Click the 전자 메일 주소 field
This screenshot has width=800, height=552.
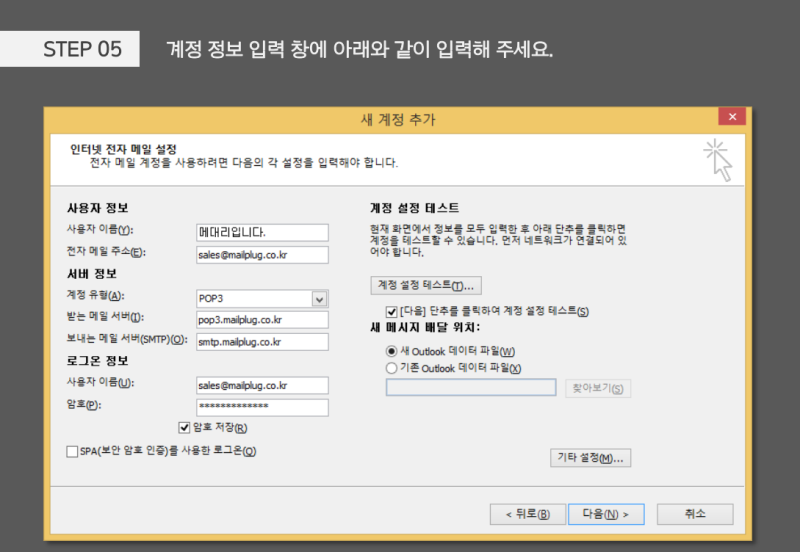pos(262,255)
